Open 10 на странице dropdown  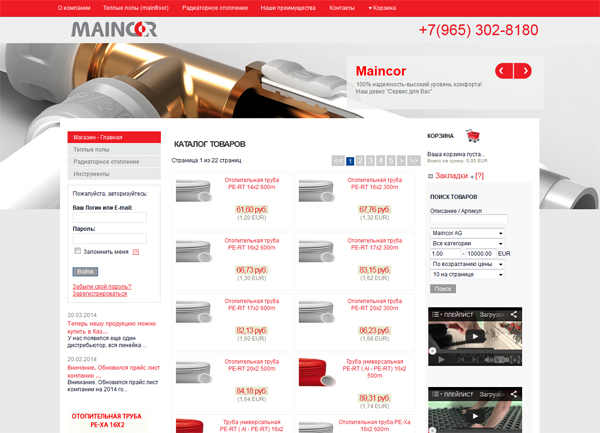467,274
